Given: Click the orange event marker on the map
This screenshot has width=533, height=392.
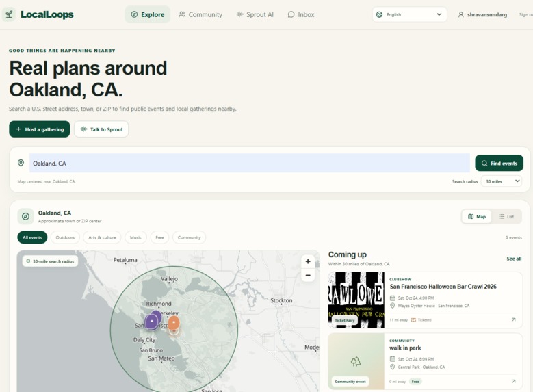Looking at the screenshot, I should 174,322.
